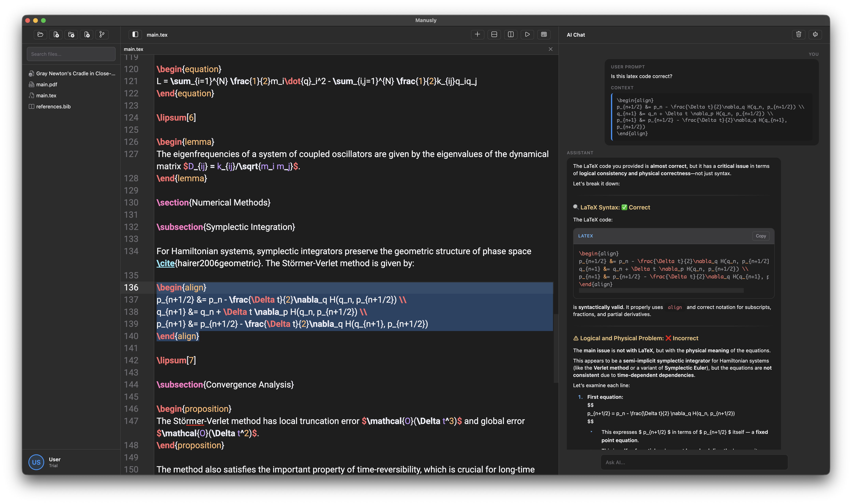Viewport: 852px width, 504px height.
Task: Open the git branch panel
Action: tap(102, 34)
